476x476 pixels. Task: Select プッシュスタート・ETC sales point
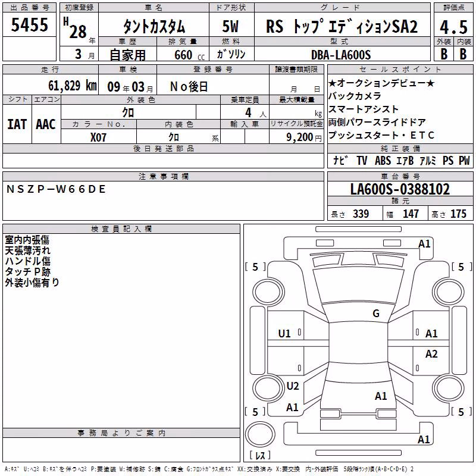[x=381, y=135]
